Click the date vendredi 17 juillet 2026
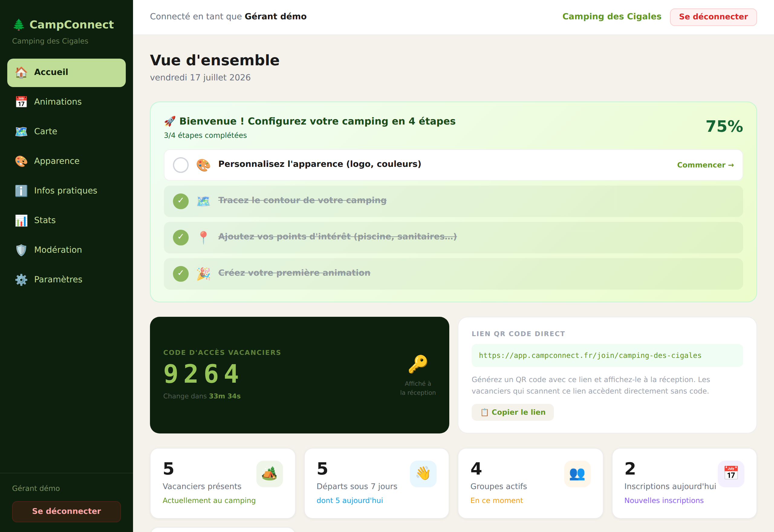Image resolution: width=774 pixels, height=532 pixels. pyautogui.click(x=200, y=78)
